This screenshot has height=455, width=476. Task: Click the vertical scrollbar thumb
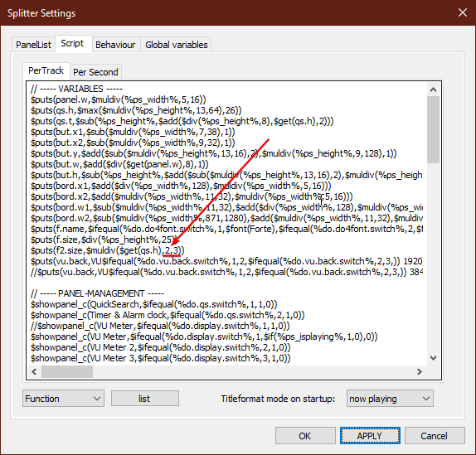pyautogui.click(x=433, y=130)
